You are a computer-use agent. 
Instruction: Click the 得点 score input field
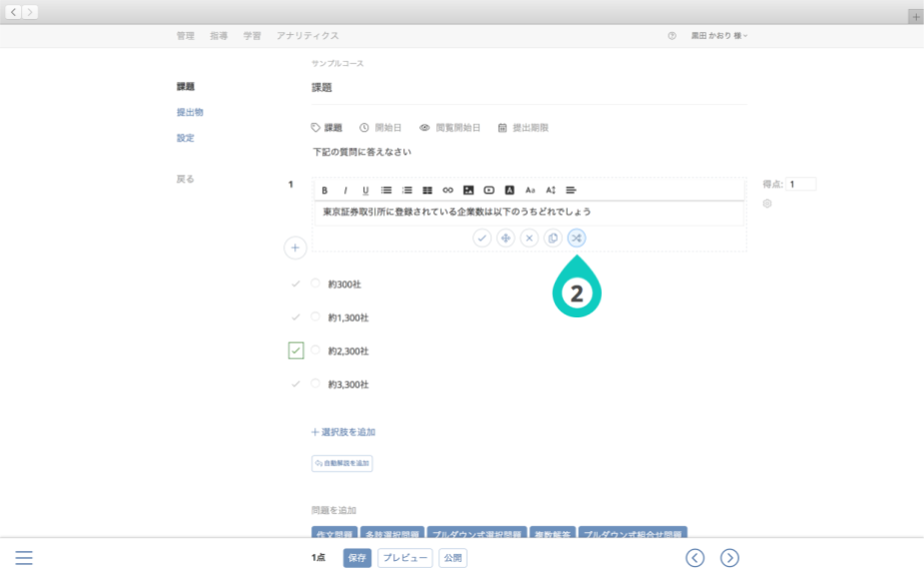tap(800, 184)
